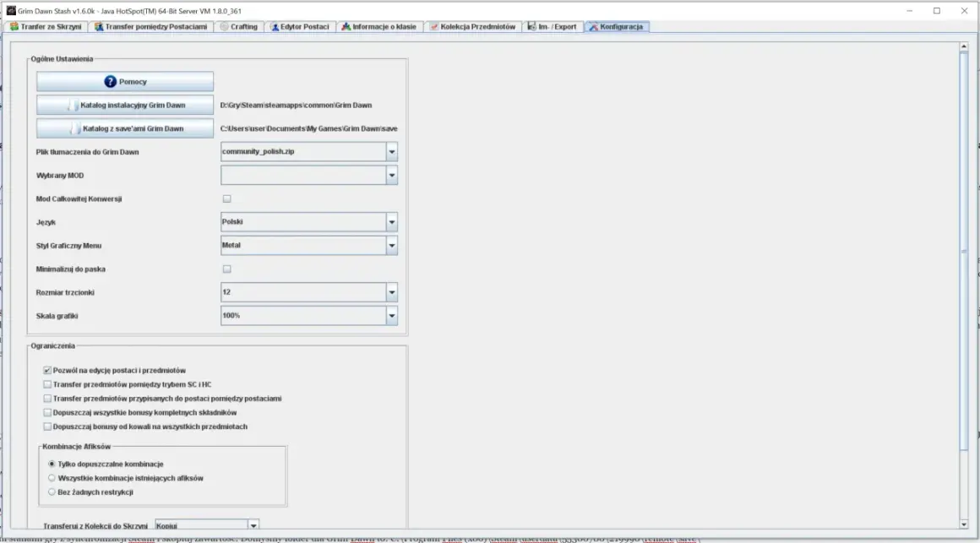980x543 pixels.
Task: Open the Tranfer ze Skrzyni tab
Action: tap(46, 27)
